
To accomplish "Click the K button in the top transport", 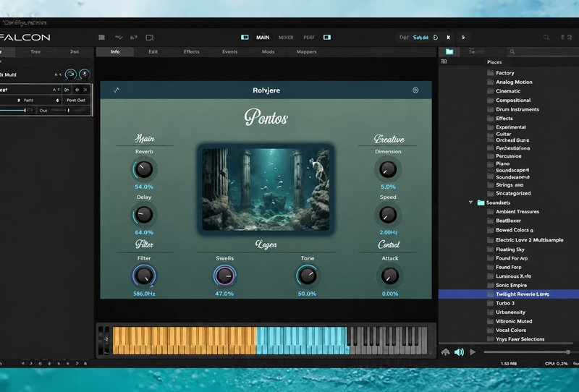I will pos(448,38).
